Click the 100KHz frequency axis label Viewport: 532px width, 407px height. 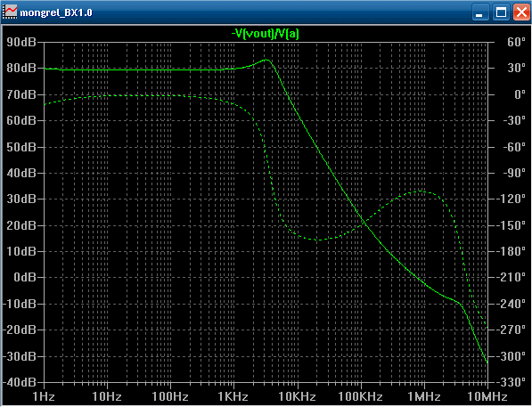pyautogui.click(x=361, y=396)
